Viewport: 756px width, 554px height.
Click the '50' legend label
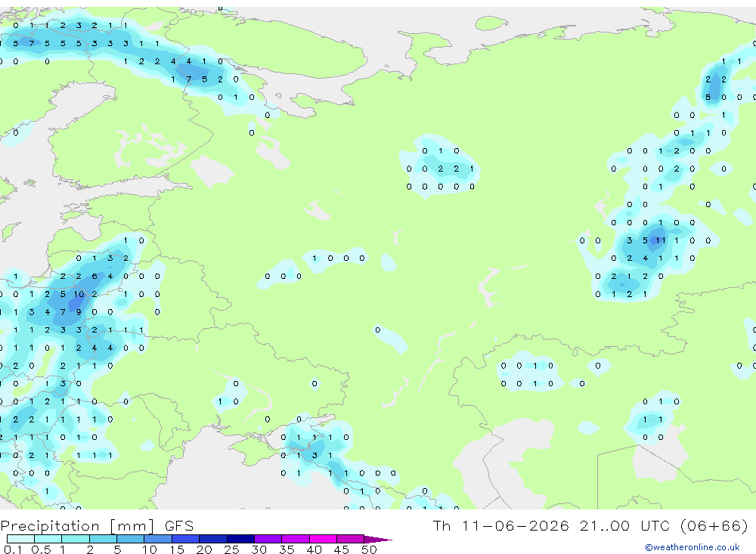click(369, 549)
